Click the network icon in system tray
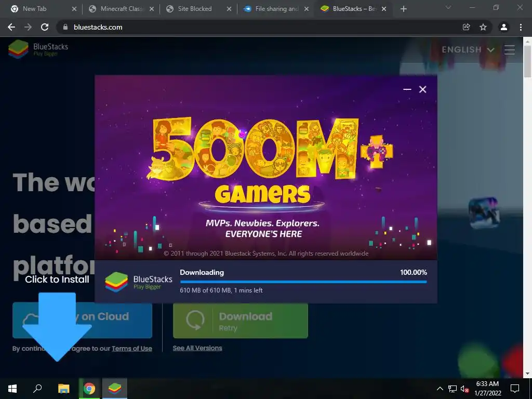The width and height of the screenshot is (532, 399). [x=453, y=389]
